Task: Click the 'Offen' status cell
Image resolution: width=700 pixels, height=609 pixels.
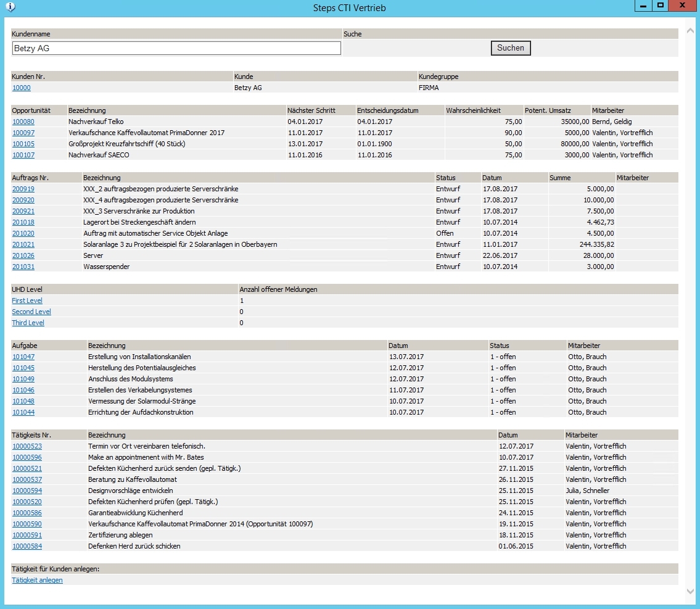Action: (445, 233)
